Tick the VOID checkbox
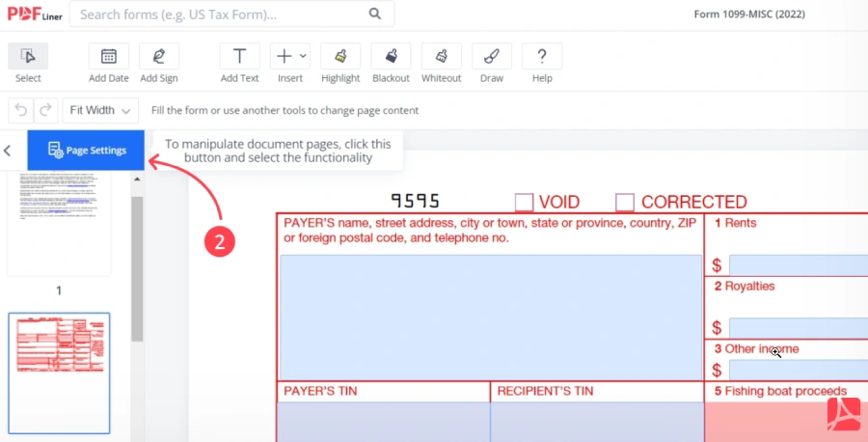The image size is (868, 442). [524, 202]
